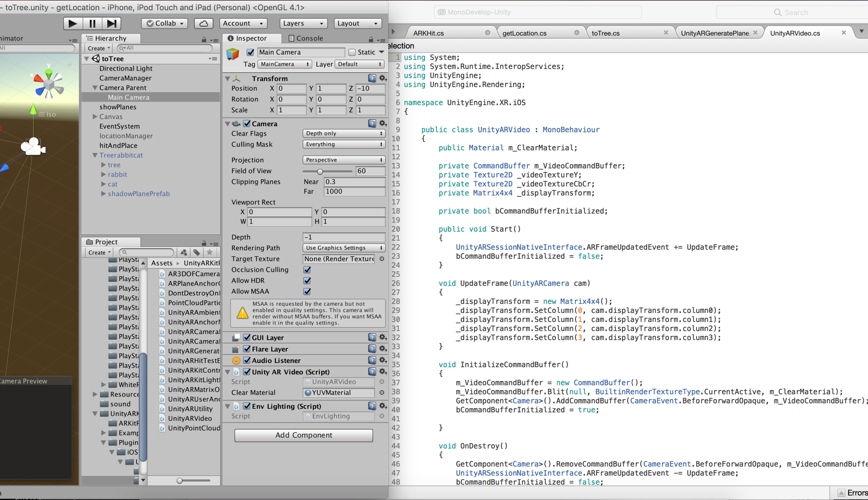Open the Layout dropdown
Screen dimensions: 868x500
(x=358, y=23)
